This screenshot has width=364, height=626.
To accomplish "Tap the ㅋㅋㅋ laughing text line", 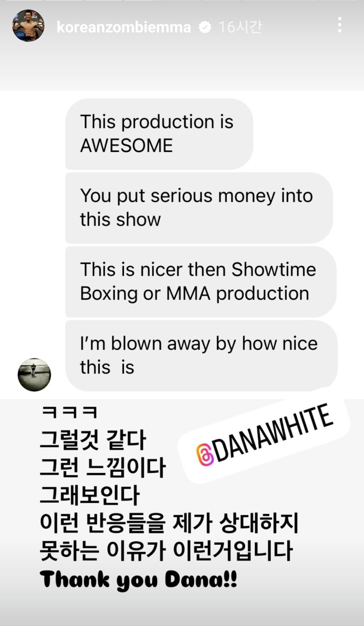I will pos(69,412).
